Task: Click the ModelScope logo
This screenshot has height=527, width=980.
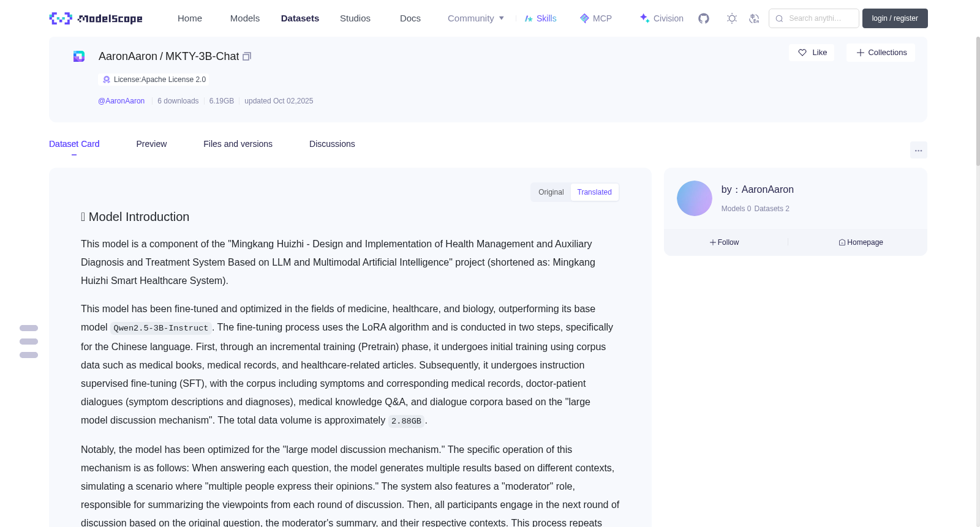Action: [96, 18]
